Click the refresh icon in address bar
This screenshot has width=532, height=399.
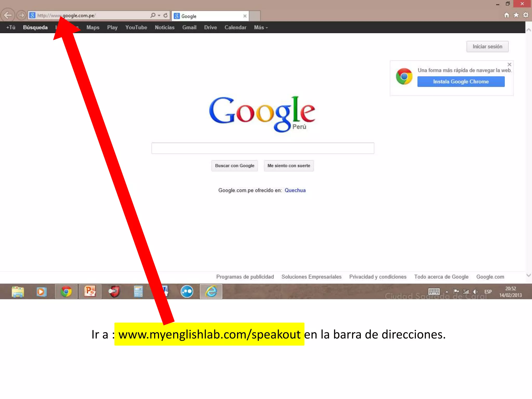165,15
